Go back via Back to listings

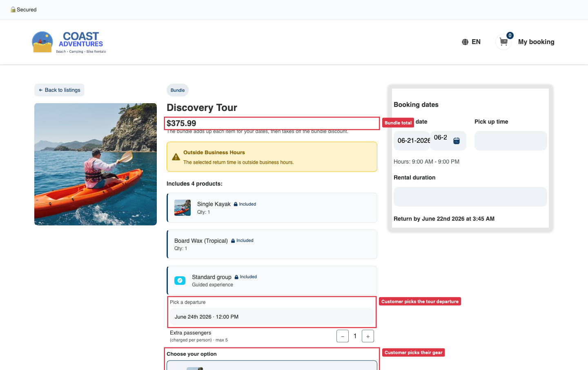tap(59, 90)
